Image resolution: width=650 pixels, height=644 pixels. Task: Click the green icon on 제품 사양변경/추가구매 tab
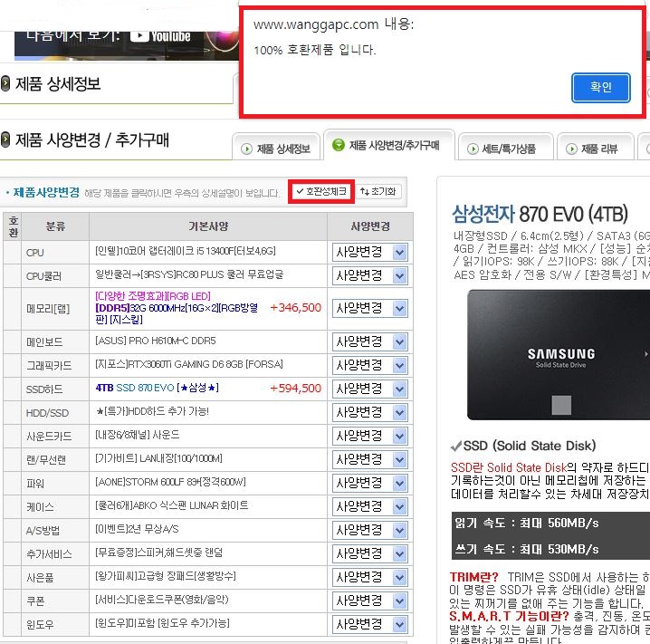tap(339, 145)
